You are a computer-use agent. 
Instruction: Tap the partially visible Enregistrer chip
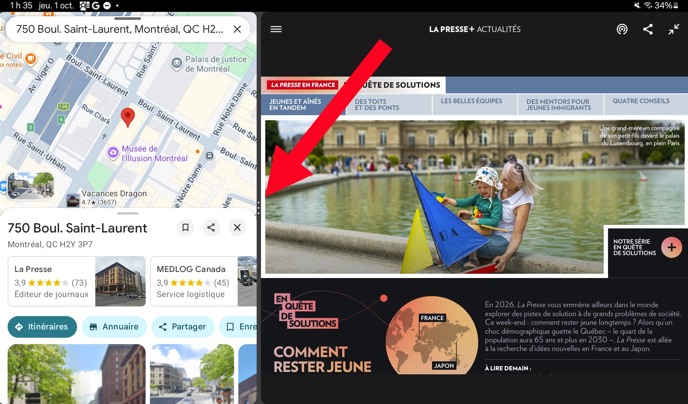coord(238,327)
